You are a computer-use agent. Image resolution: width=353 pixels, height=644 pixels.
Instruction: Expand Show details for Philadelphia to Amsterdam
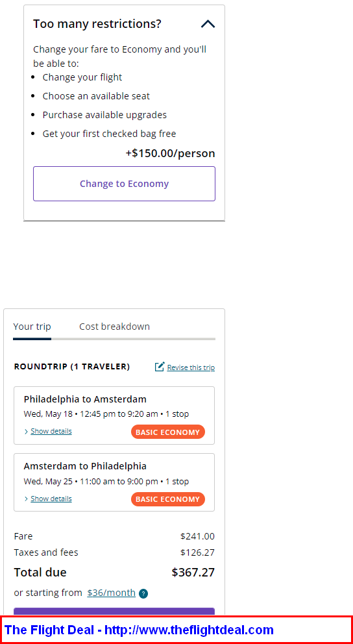51,431
